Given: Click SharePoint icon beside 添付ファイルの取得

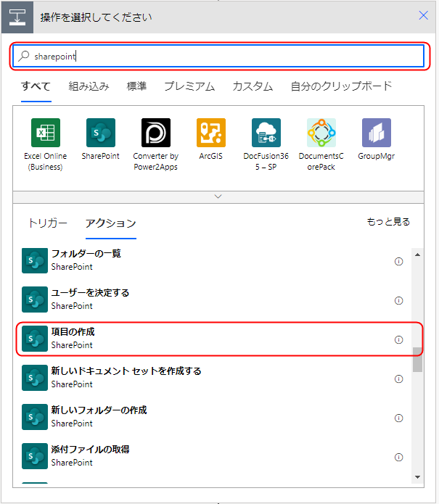Looking at the screenshot, I should click(x=35, y=456).
